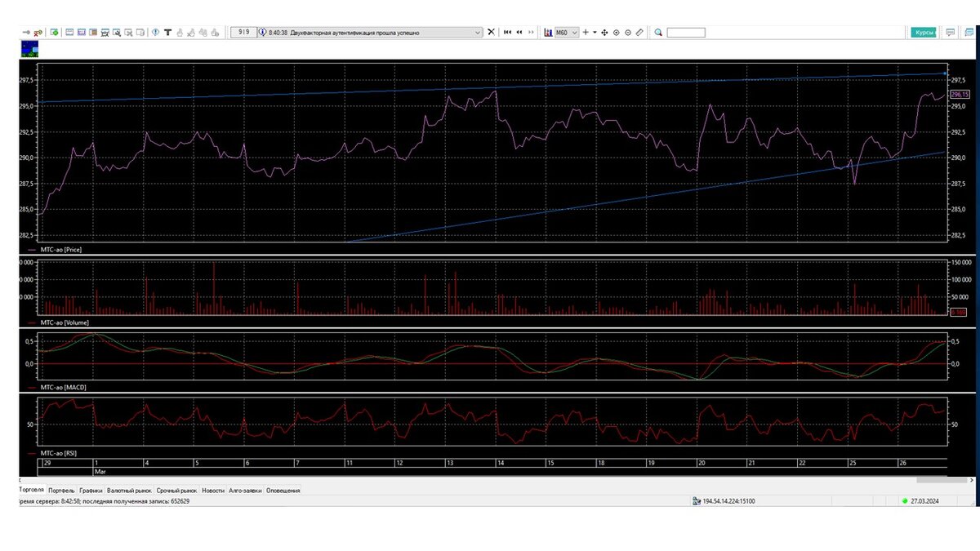Click the green save settings icon

54,33
